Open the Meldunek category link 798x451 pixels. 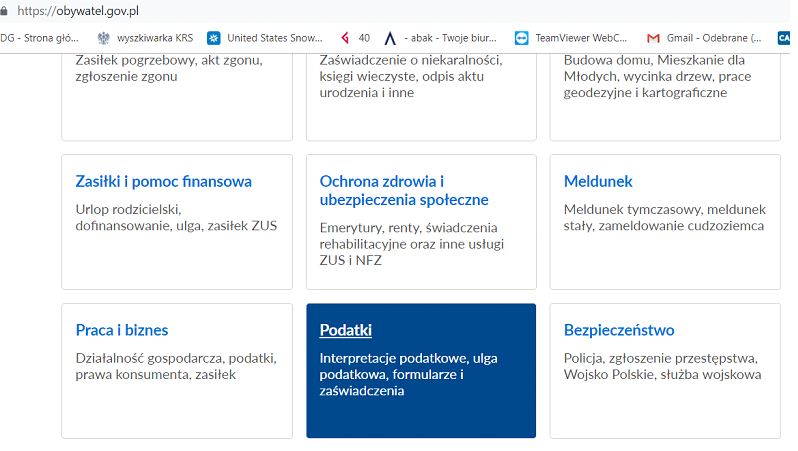(x=598, y=181)
